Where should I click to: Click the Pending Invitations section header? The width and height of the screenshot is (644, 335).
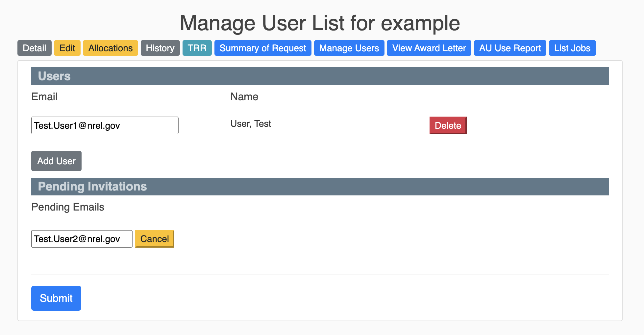pos(92,186)
